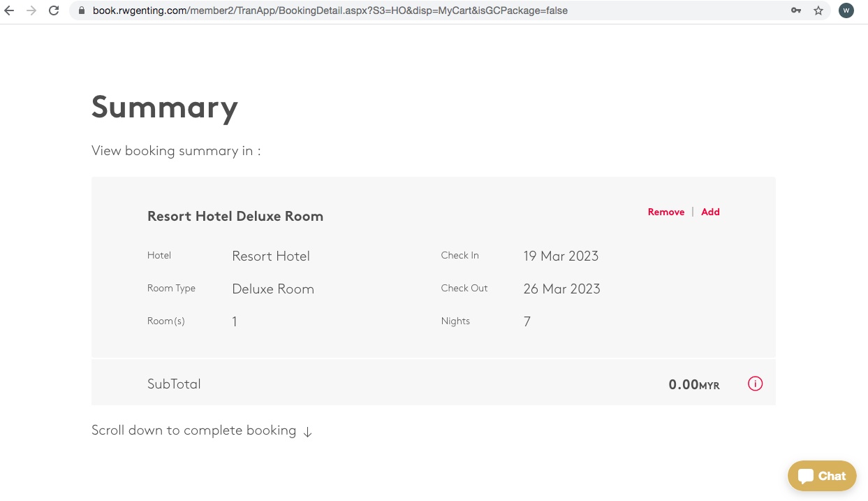Open saved passwords key icon

[796, 10]
